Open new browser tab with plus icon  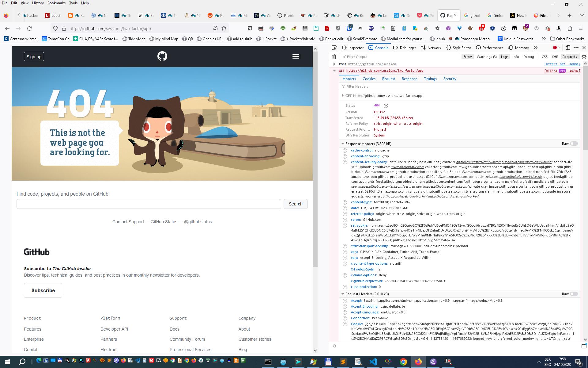coord(569,15)
